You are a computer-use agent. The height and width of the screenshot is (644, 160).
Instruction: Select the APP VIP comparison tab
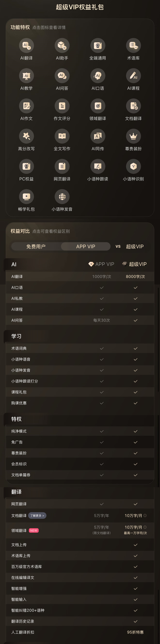pos(86,247)
